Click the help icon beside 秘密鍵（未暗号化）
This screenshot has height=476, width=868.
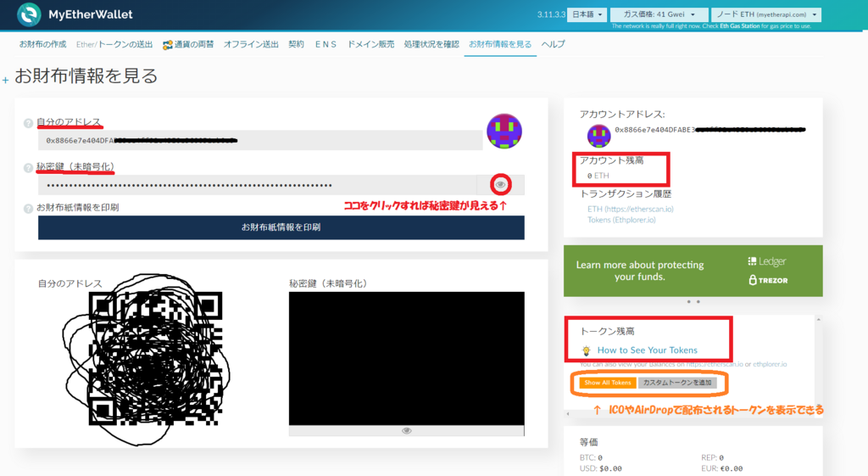pyautogui.click(x=28, y=168)
